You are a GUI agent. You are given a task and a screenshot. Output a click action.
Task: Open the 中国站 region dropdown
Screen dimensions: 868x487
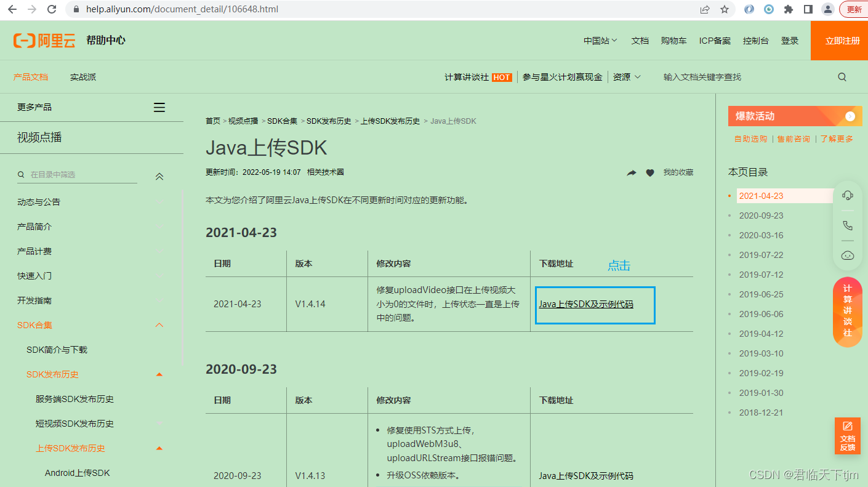(x=600, y=39)
